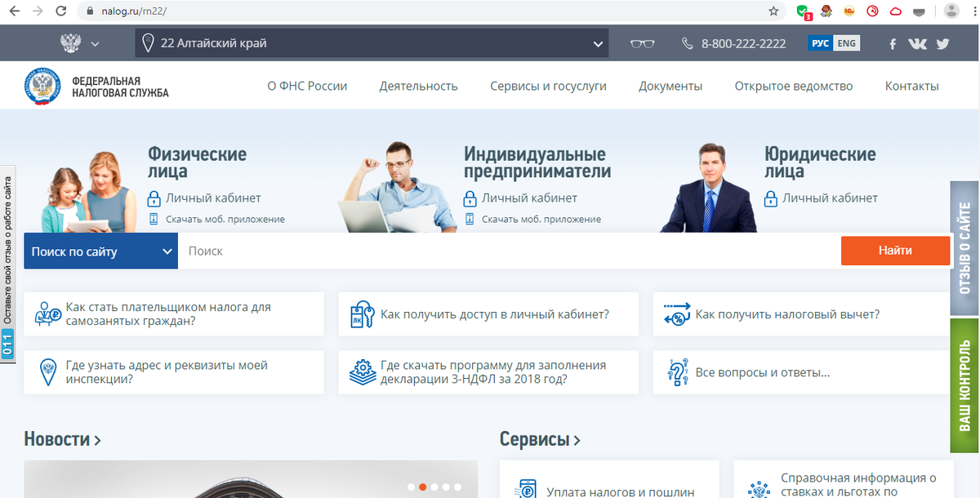Open the Facebook icon in header
The width and height of the screenshot is (980, 498).
pos(893,44)
